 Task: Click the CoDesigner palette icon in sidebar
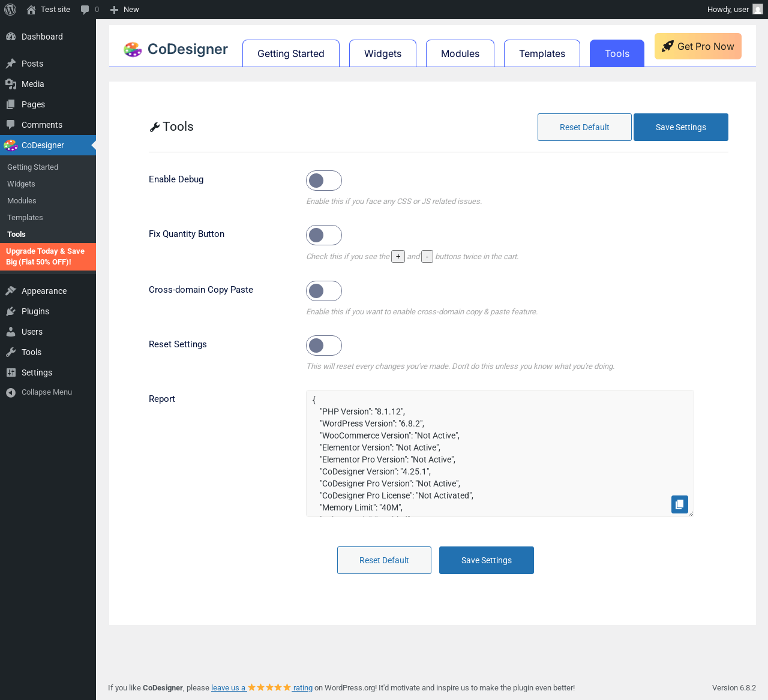point(10,145)
